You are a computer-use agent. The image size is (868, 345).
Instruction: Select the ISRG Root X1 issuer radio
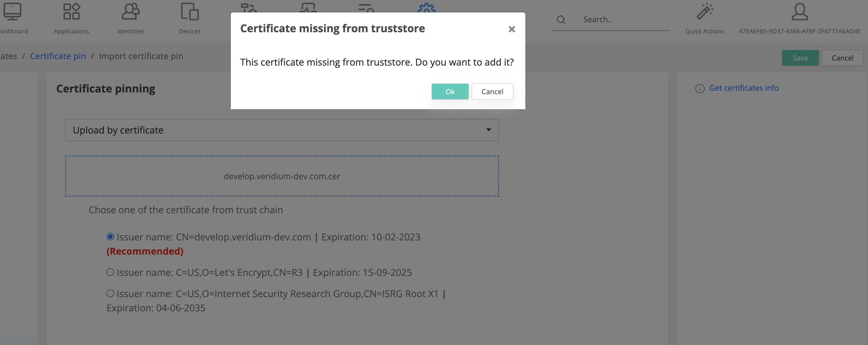tap(110, 293)
